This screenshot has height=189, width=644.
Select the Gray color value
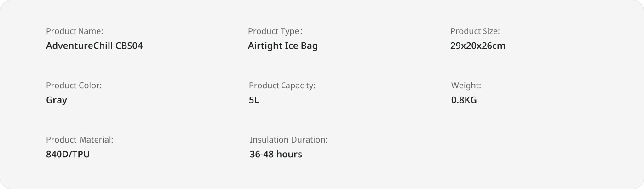point(57,100)
